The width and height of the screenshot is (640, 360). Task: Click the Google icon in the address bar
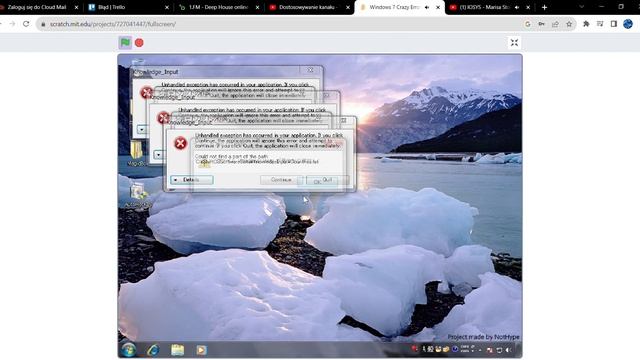(527, 24)
